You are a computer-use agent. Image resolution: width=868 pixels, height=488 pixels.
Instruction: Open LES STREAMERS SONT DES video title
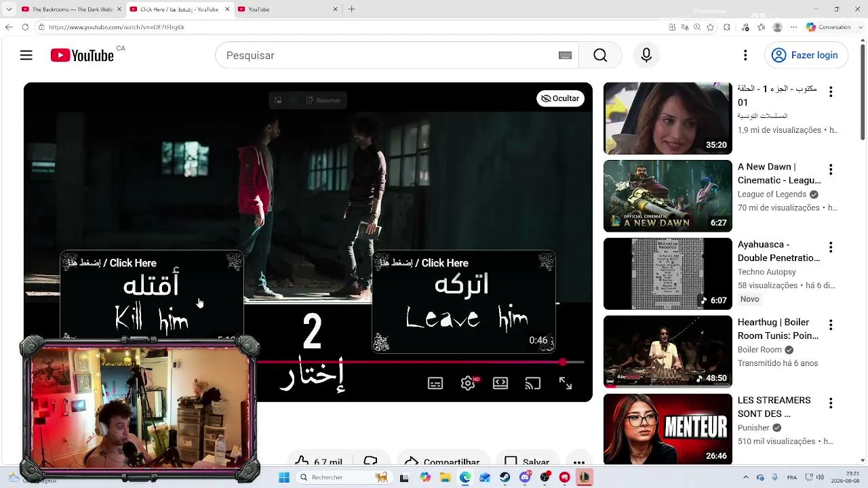click(774, 407)
